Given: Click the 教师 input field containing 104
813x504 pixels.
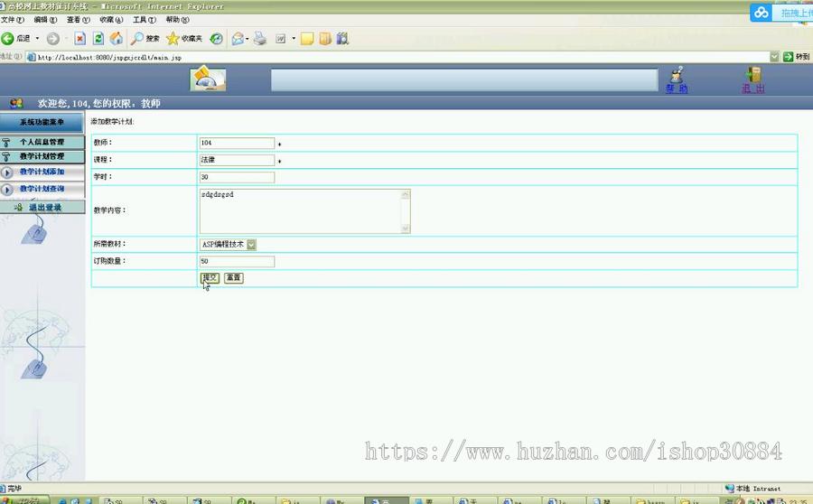Looking at the screenshot, I should (x=237, y=143).
